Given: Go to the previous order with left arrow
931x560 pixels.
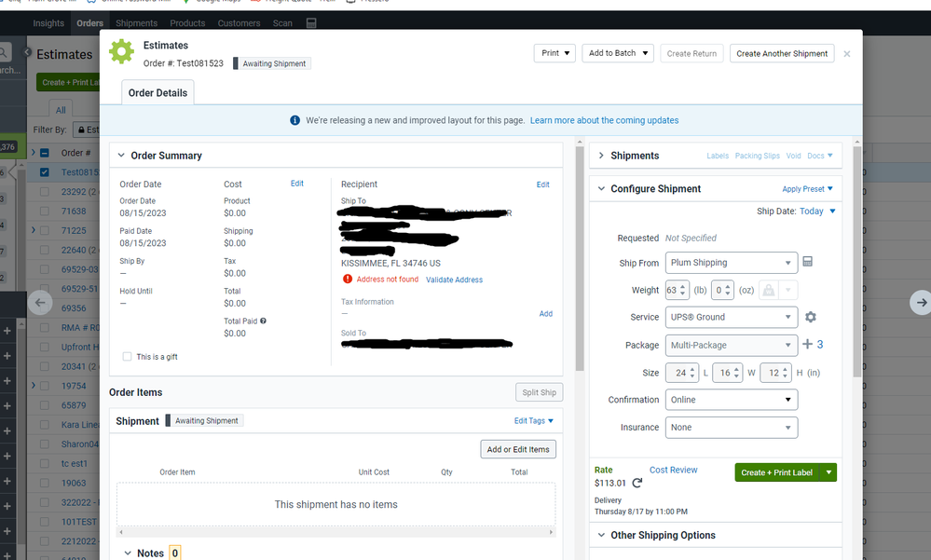Looking at the screenshot, I should point(40,302).
